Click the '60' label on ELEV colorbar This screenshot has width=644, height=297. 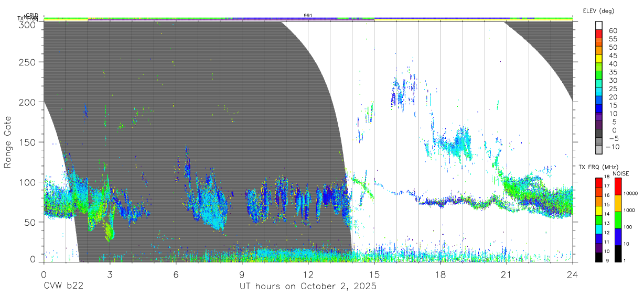tap(613, 31)
